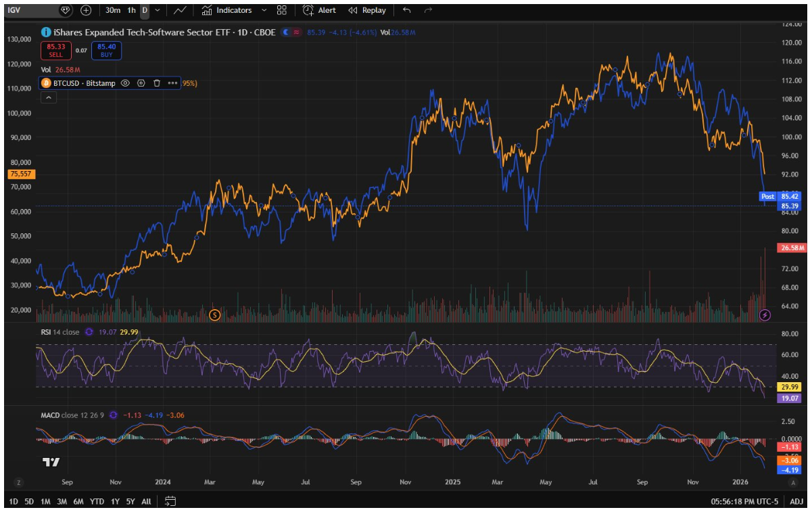Click the IGV symbol search field
The width and height of the screenshot is (812, 512).
click(x=27, y=10)
